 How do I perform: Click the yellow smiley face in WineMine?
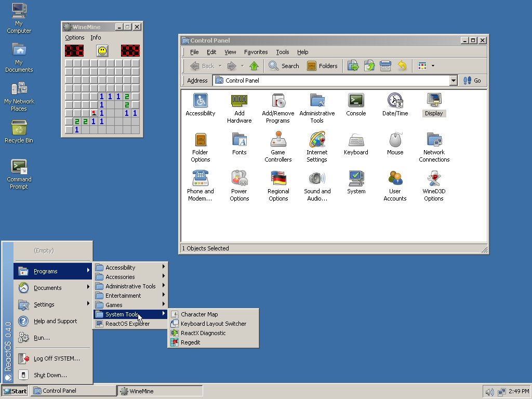point(102,51)
